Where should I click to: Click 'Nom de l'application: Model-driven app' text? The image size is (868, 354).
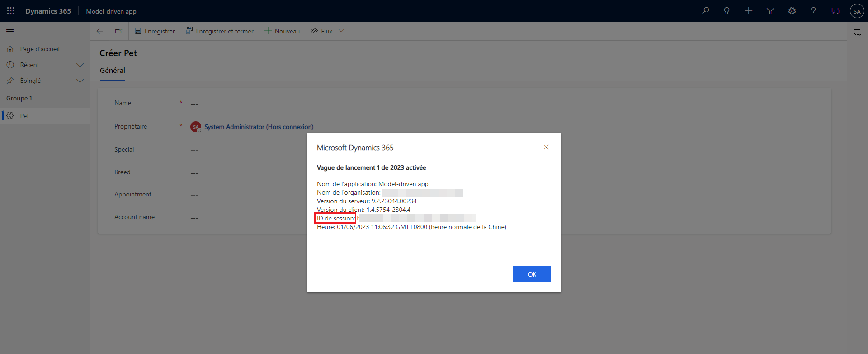tap(373, 184)
